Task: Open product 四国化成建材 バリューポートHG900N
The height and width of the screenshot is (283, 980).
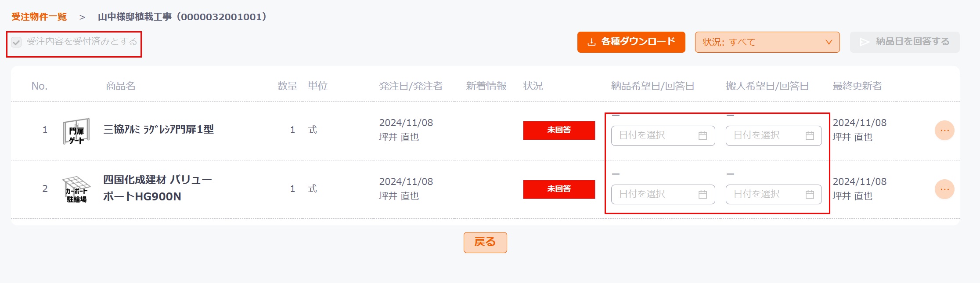Action: tap(158, 188)
